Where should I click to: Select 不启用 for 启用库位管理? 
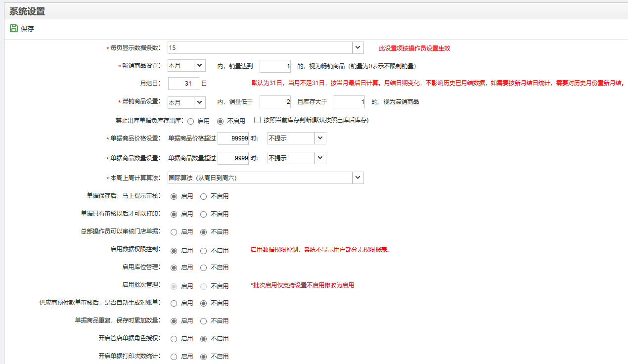(x=203, y=268)
